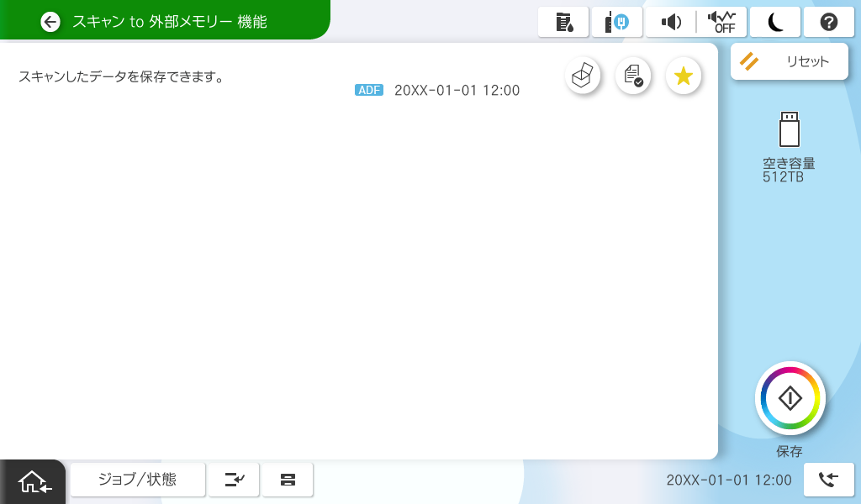Activate sleep mode with the moon icon
The image size is (861, 504).
coord(775,22)
